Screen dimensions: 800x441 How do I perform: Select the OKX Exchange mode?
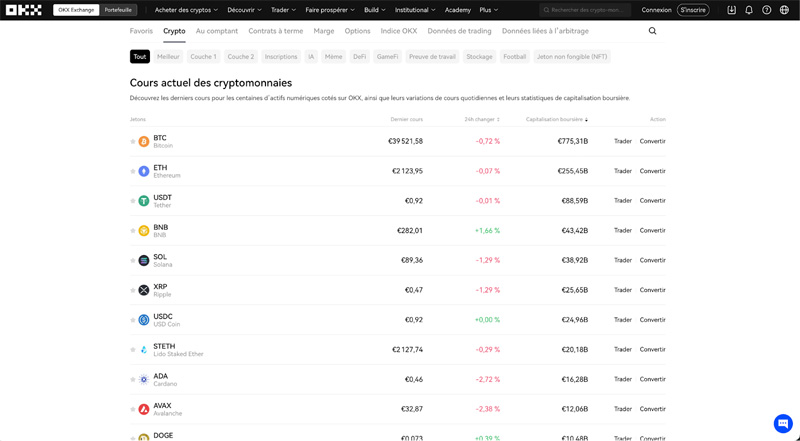(76, 10)
